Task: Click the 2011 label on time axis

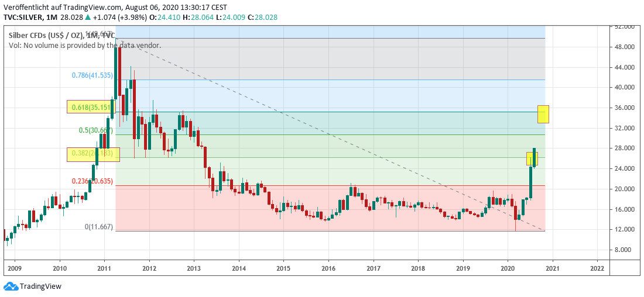Action: 104,268
